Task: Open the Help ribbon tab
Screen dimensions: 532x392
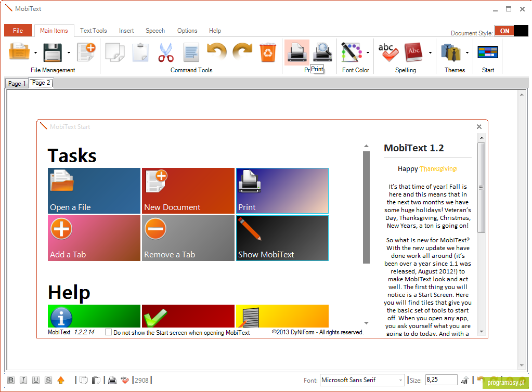Action: pyautogui.click(x=215, y=31)
